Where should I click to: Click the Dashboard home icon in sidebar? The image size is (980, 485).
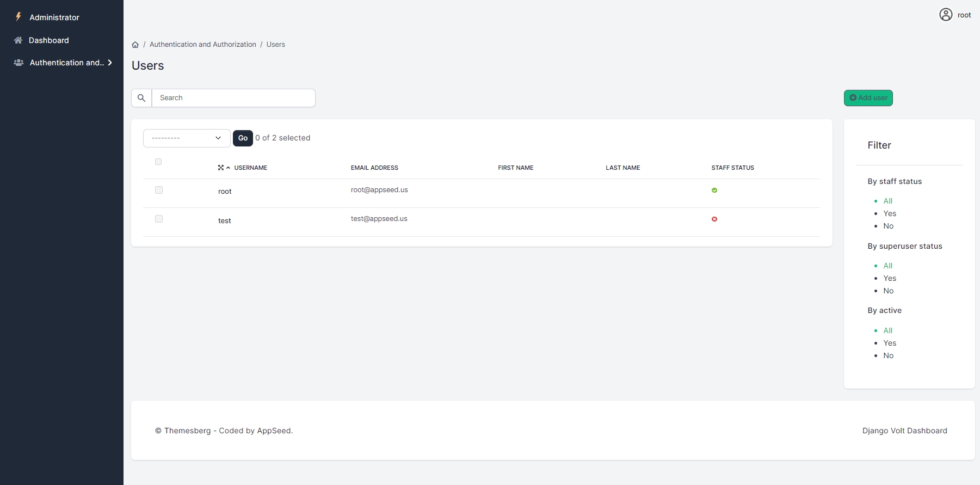(x=19, y=40)
